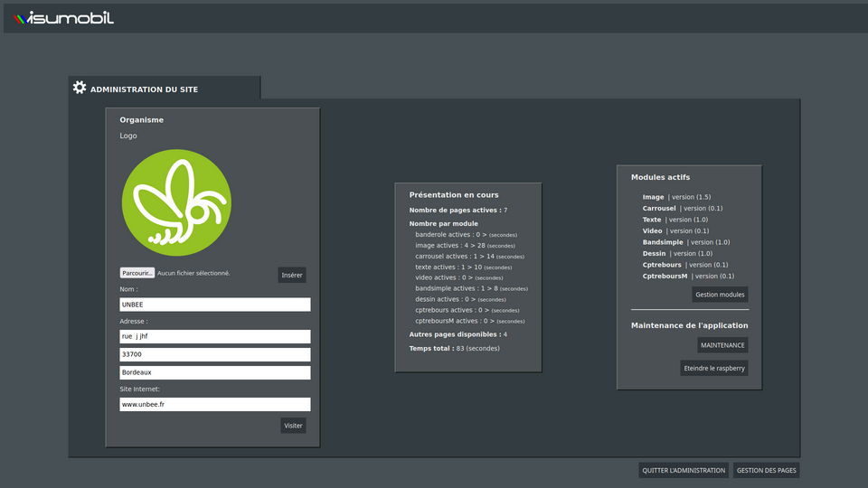Click the green bee organisation logo
This screenshot has width=868, height=488.
(176, 202)
